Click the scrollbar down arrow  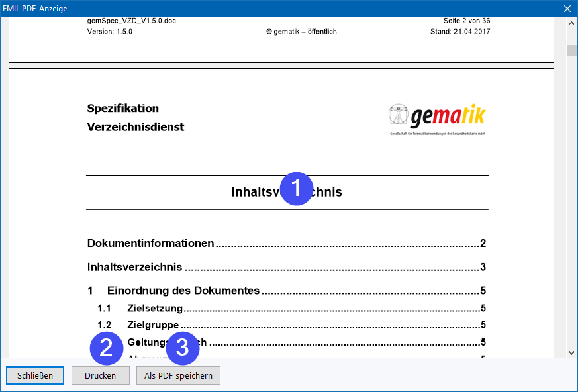coord(571,354)
